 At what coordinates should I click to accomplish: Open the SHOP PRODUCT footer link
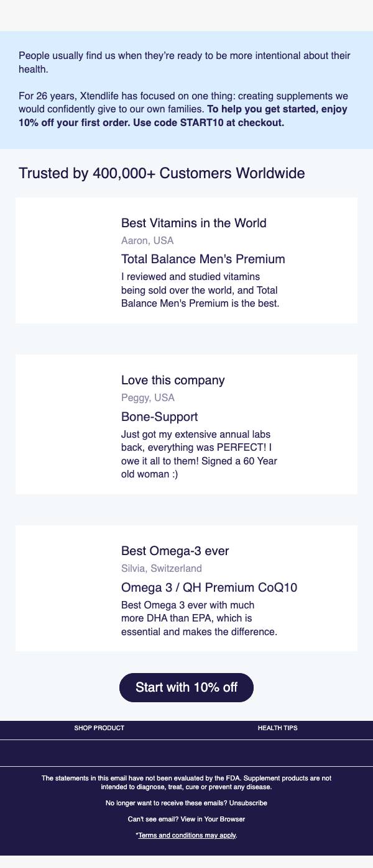99,728
